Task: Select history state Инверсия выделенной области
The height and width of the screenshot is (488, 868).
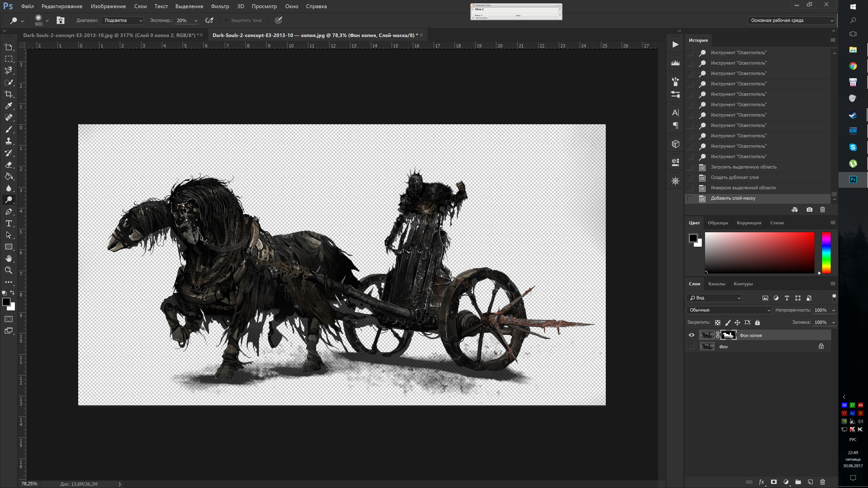Action: [x=743, y=188]
